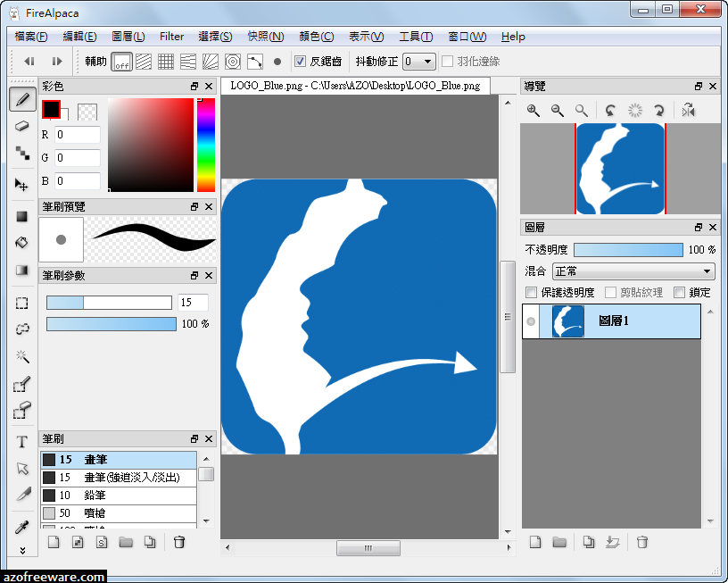
Task: Open the 編輯(E) menu
Action: (x=79, y=37)
